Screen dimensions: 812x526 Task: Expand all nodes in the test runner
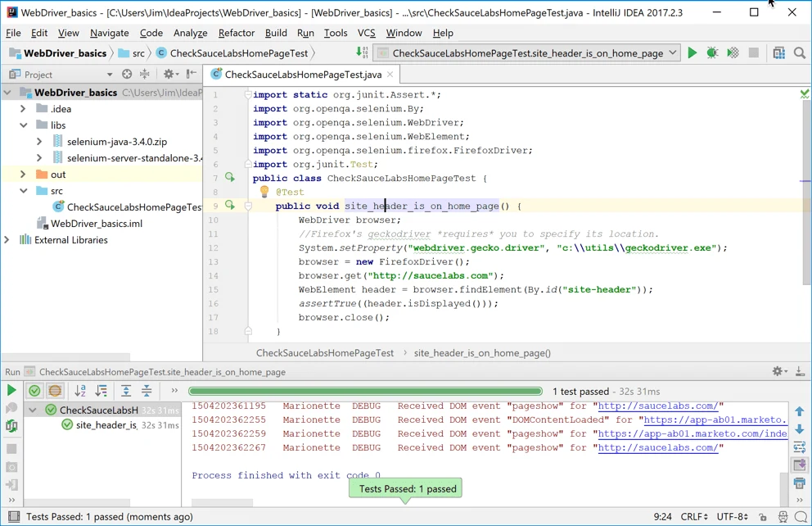(x=124, y=391)
